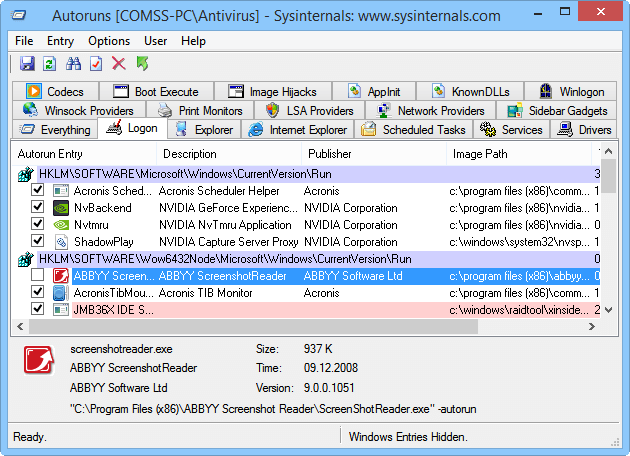Click registry icon beside HKLM CurrentVersion\Run key

(26, 174)
